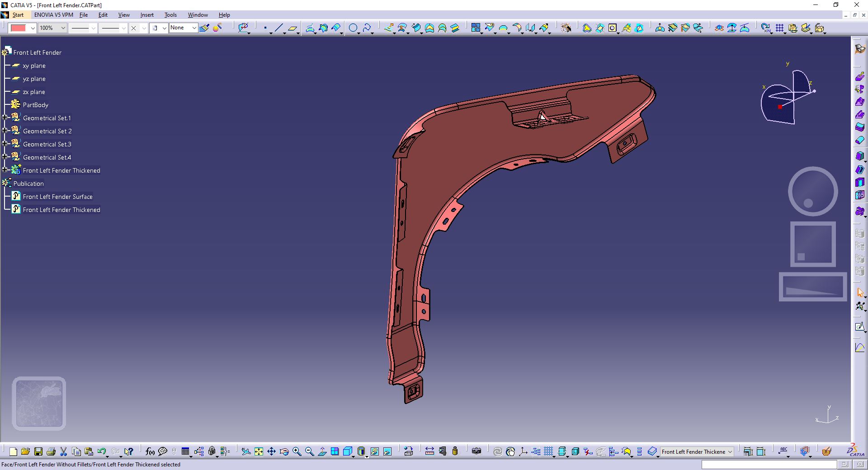
Task: Open the line thickness dropdown
Action: click(x=93, y=28)
